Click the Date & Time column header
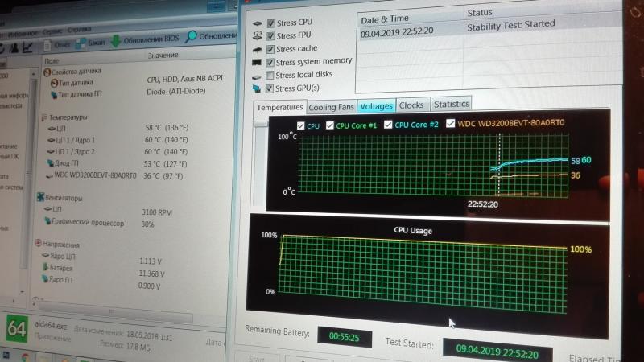This screenshot has width=644, height=362. pos(385,19)
